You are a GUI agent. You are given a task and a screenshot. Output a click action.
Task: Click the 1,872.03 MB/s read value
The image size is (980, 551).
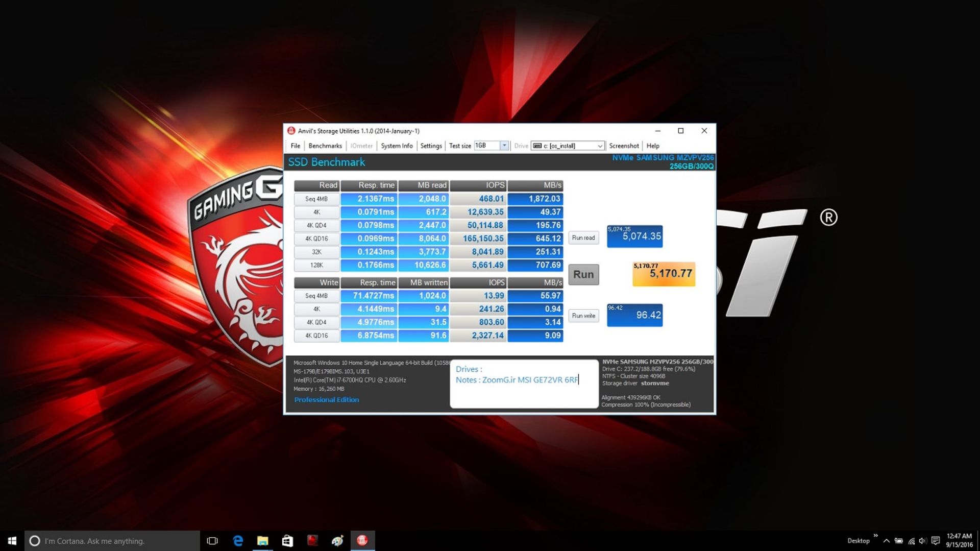pyautogui.click(x=535, y=199)
